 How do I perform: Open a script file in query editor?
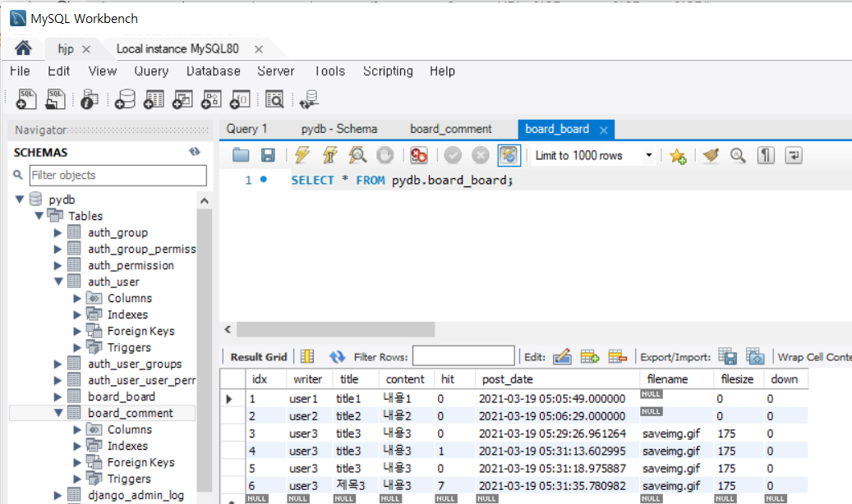click(241, 155)
